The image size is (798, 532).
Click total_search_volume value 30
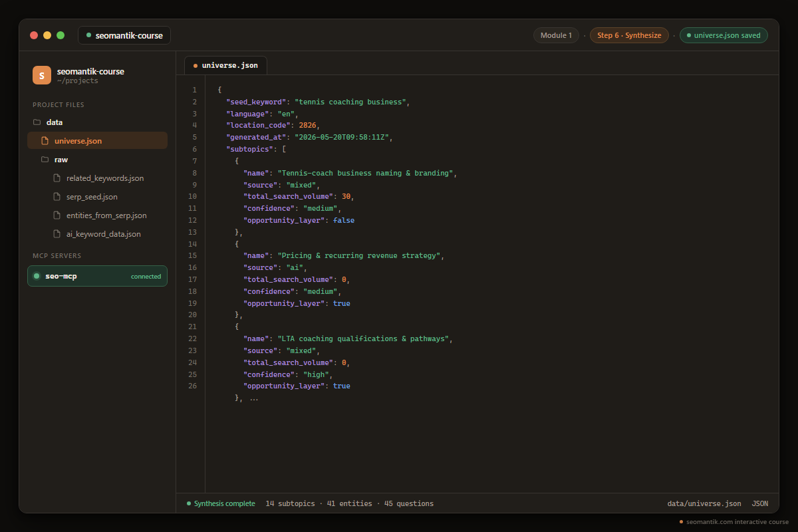point(346,196)
